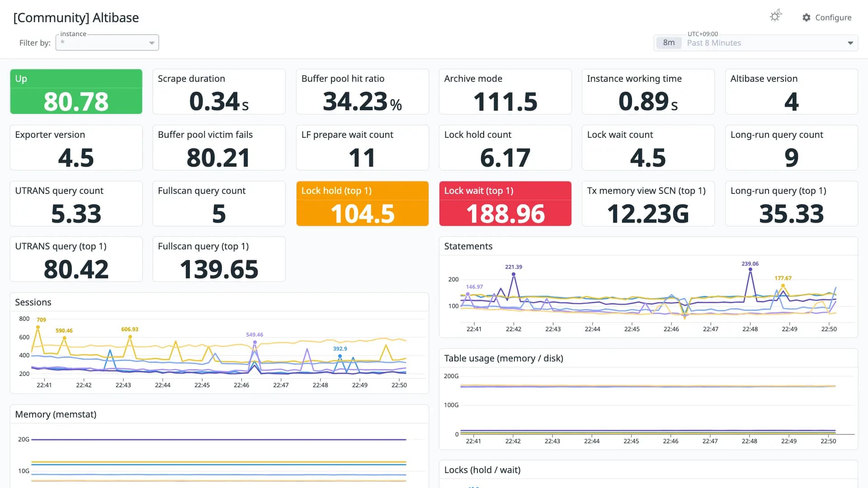Click the Statements graph title
The height and width of the screenshot is (488, 868).
click(468, 246)
